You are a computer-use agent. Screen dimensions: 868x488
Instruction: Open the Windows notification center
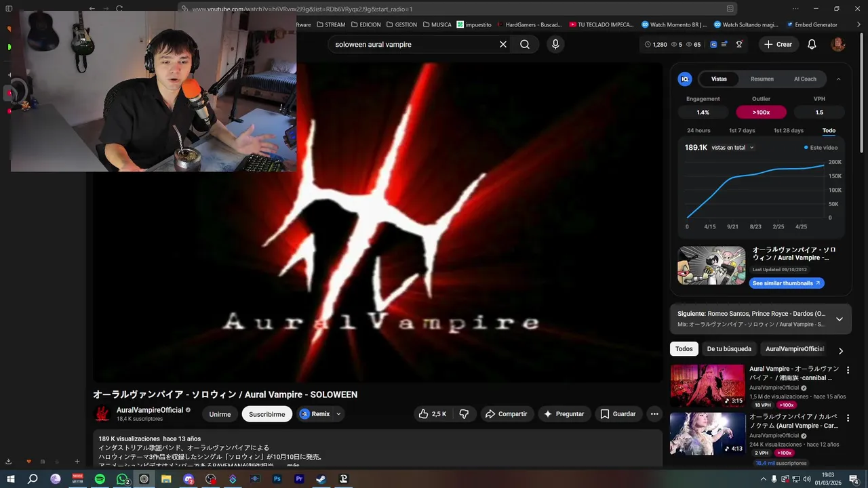[x=854, y=479]
